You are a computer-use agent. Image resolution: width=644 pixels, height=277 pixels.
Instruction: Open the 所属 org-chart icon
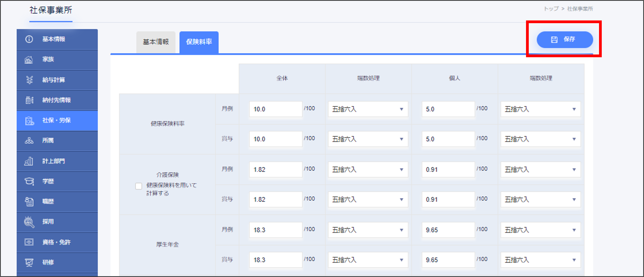click(29, 141)
